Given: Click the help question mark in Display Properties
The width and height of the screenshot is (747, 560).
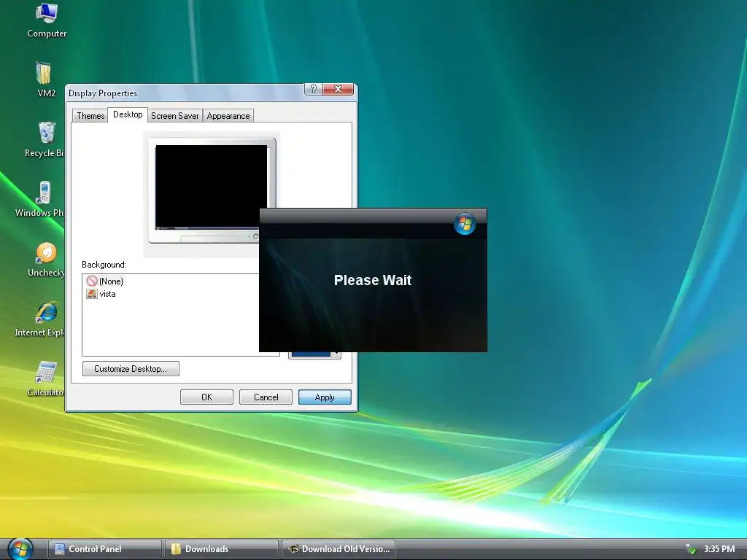Looking at the screenshot, I should [x=314, y=89].
